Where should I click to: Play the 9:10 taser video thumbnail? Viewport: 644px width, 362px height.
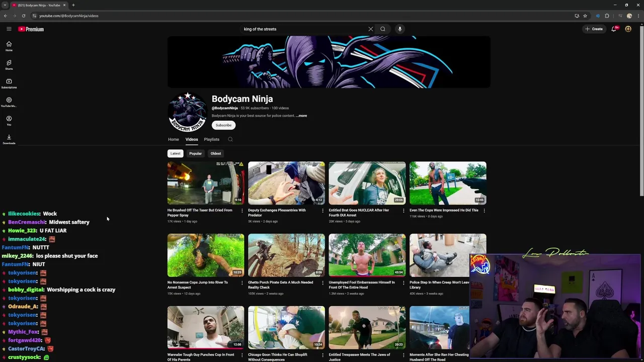206,183
